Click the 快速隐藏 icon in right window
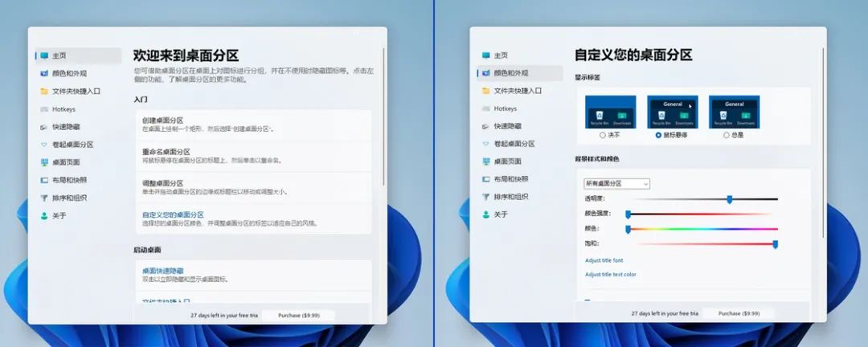 pos(485,126)
